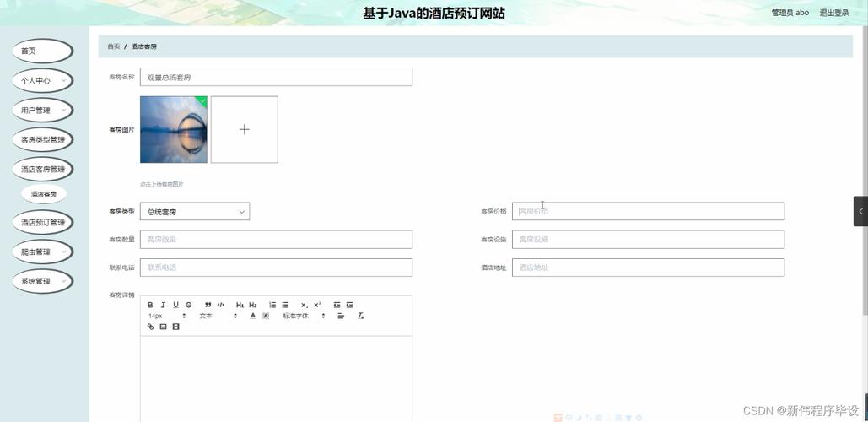This screenshot has width=868, height=422.
Task: Click 首页 in the breadcrumb
Action: (114, 46)
